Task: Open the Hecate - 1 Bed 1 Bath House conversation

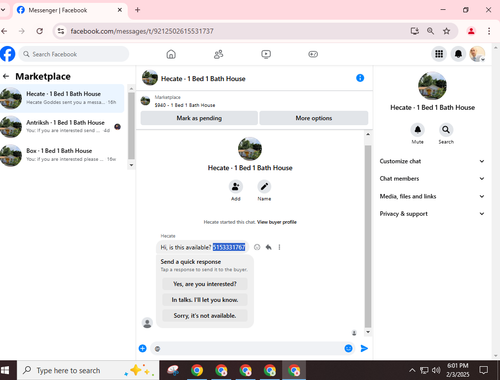Action: pos(62,98)
